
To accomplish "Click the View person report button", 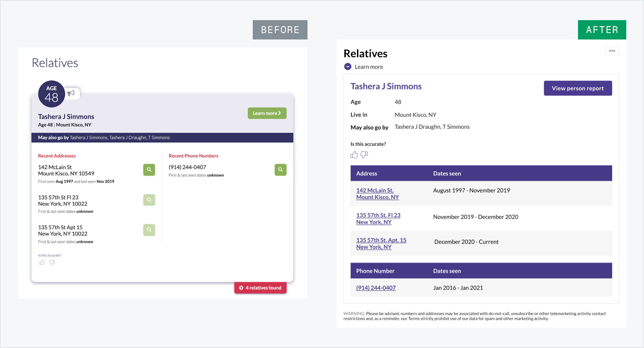I will click(x=578, y=88).
